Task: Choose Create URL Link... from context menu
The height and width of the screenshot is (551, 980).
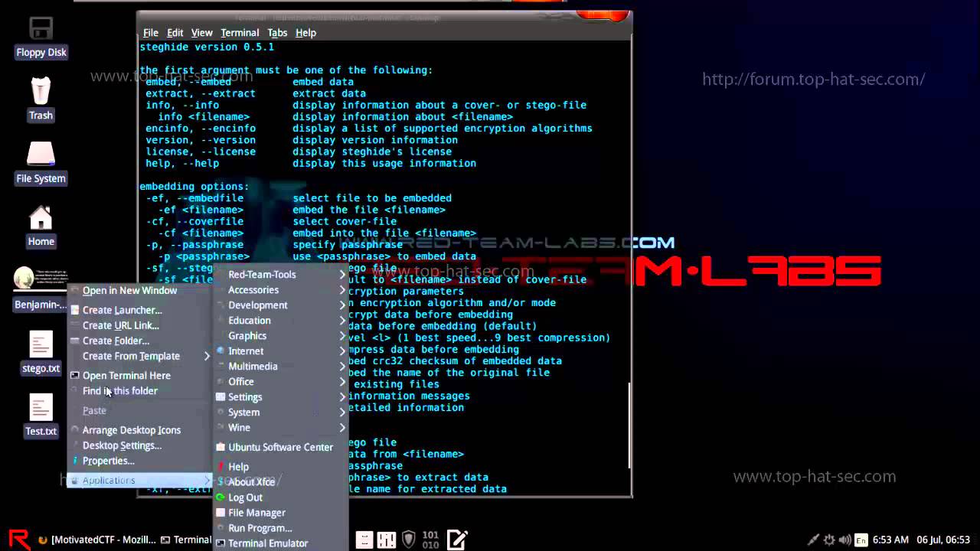Action: (139, 325)
